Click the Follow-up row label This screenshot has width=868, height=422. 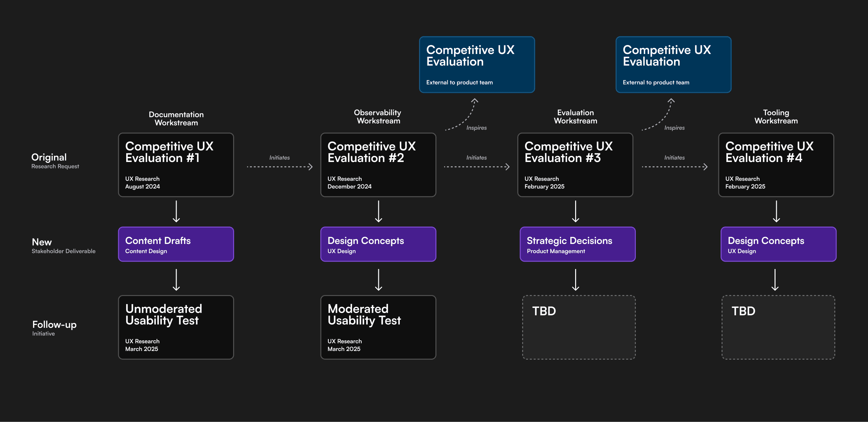click(54, 325)
